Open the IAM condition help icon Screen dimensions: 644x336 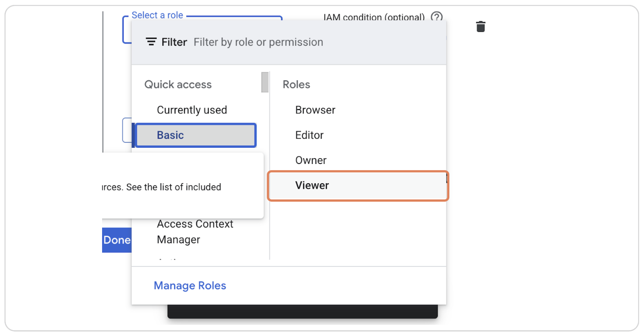[436, 18]
